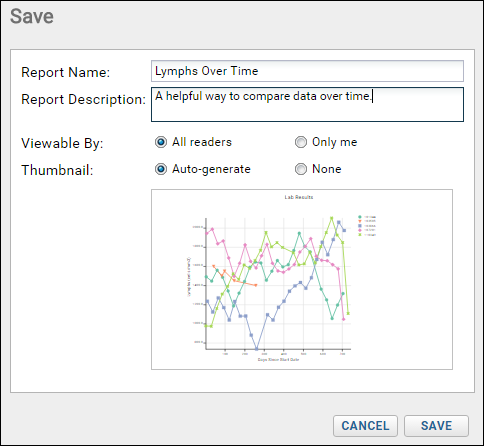Set thumbnail option to None

pos(301,169)
